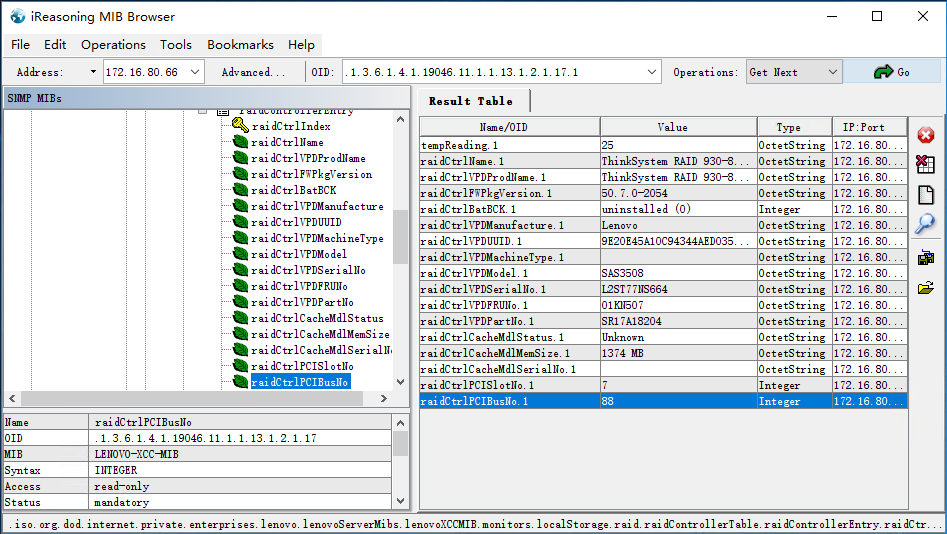
Task: Click the open folder icon in right toolbar
Action: (x=925, y=288)
